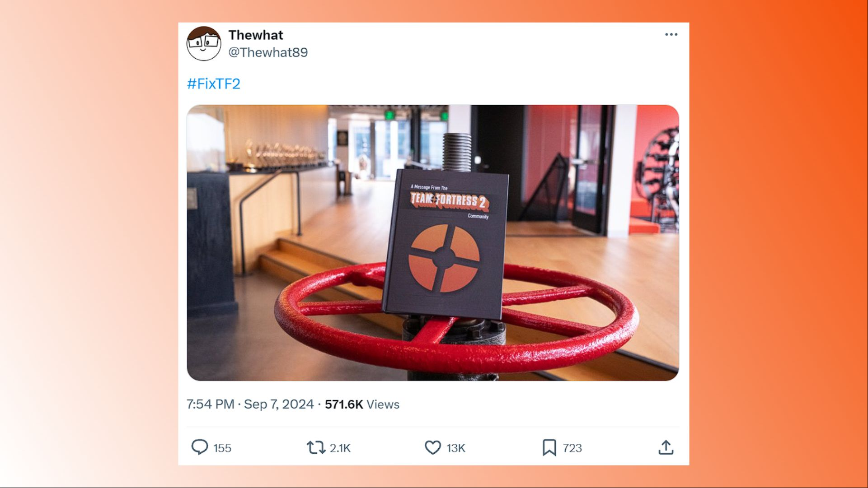The height and width of the screenshot is (488, 868).
Task: Click the 155 replies count
Action: (222, 448)
